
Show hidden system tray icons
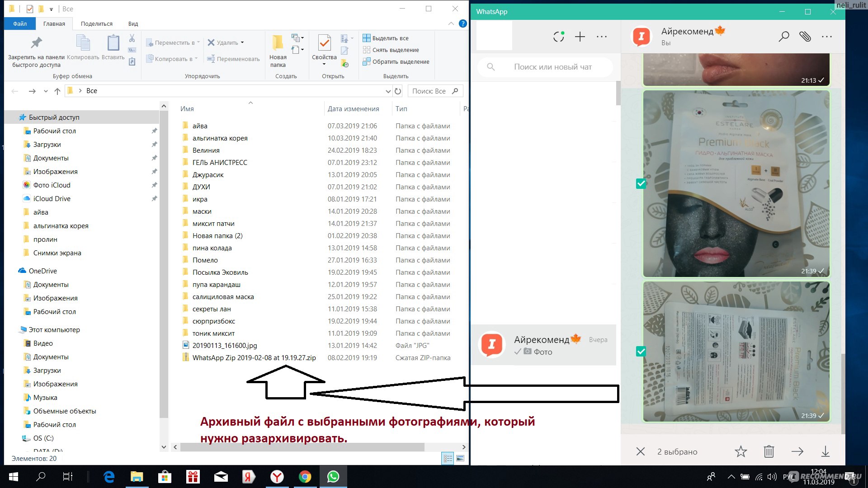tap(731, 477)
